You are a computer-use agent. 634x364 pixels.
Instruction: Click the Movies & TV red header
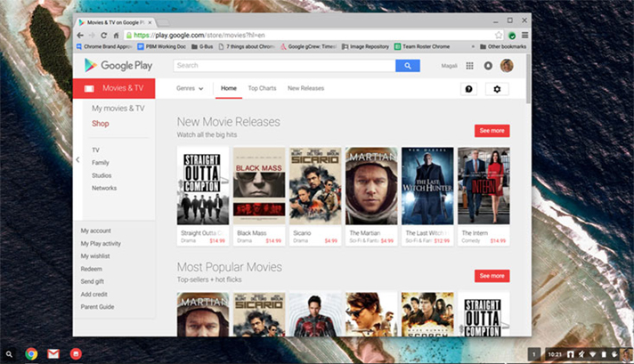point(114,88)
